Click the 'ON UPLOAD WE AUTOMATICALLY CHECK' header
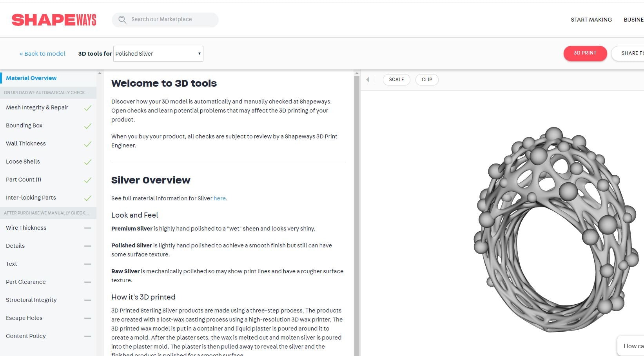This screenshot has height=356, width=644. point(48,93)
